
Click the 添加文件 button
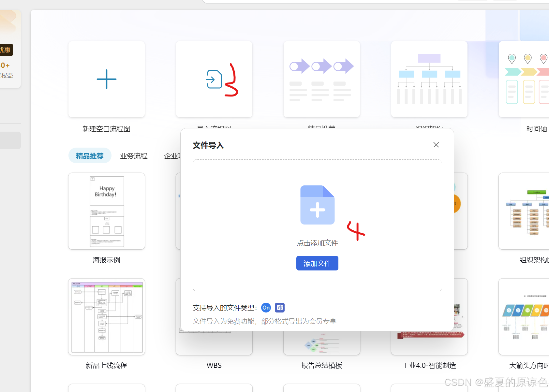[317, 263]
